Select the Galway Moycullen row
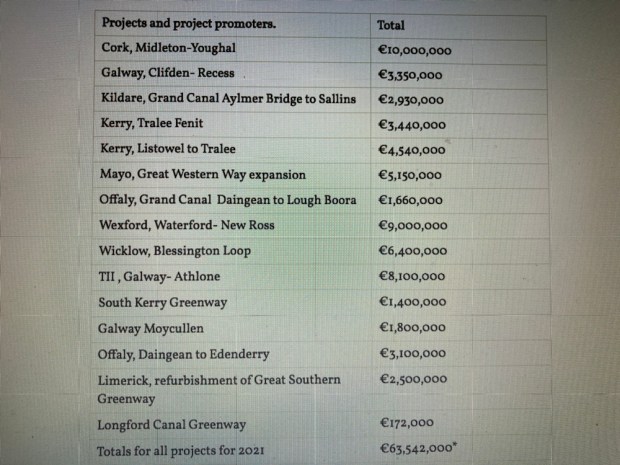This screenshot has width=620, height=465. coord(148,327)
